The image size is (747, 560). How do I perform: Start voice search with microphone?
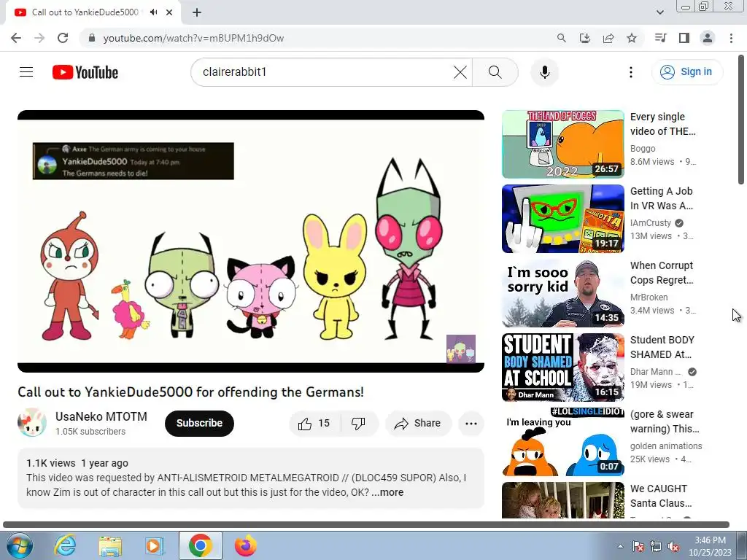[x=544, y=72]
